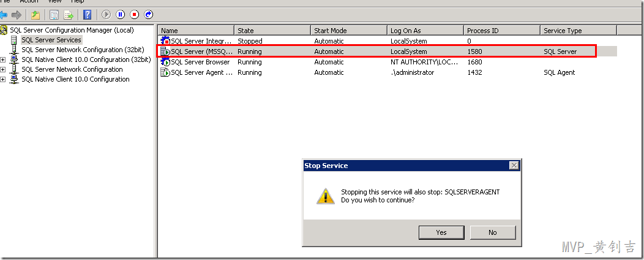Click the Stop Service dialog title bar
Screen dimensions: 644x260
[412, 166]
